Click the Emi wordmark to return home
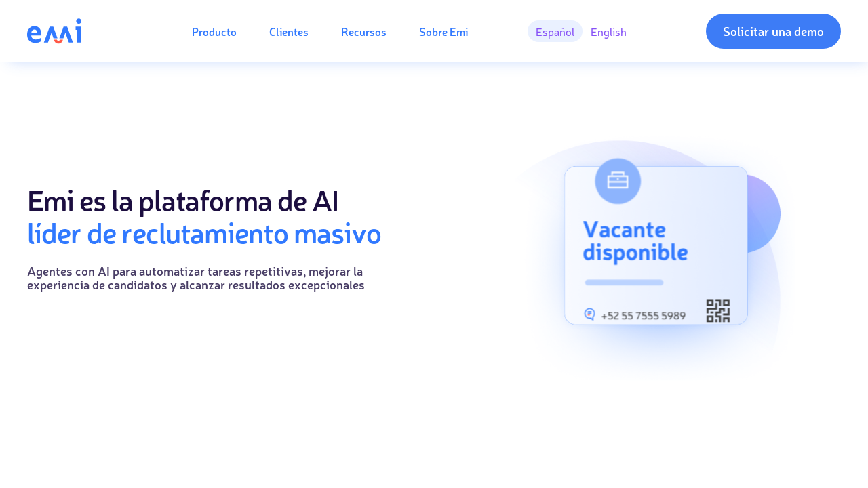This screenshot has height=488, width=868. coord(54,30)
